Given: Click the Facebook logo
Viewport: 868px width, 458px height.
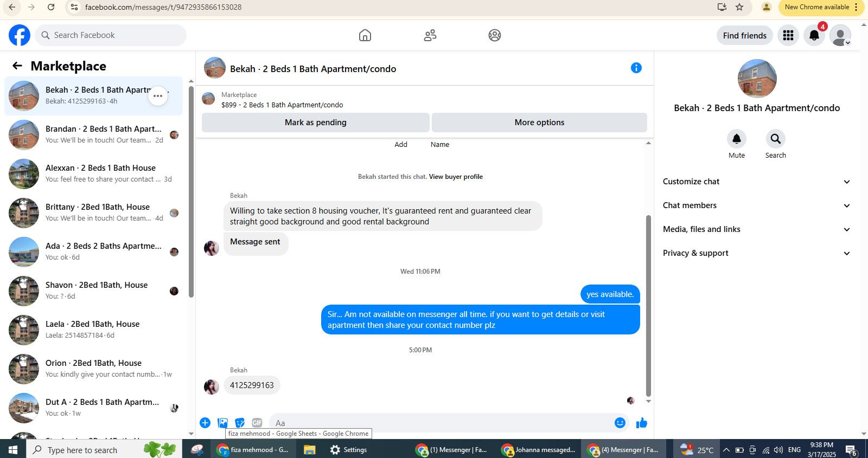Looking at the screenshot, I should 20,35.
